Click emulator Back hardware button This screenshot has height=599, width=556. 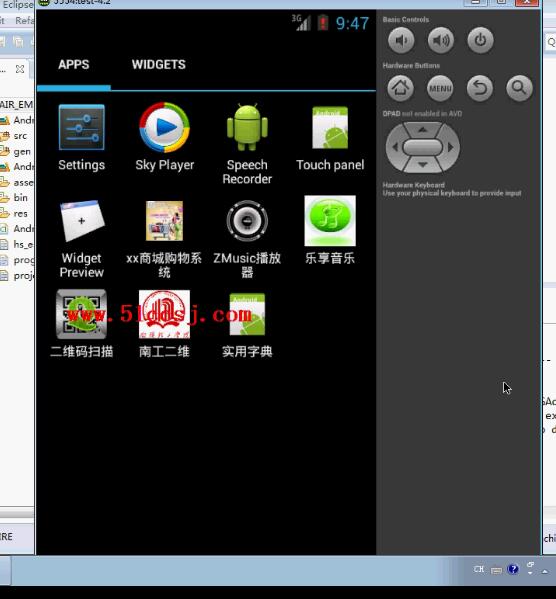tap(480, 88)
